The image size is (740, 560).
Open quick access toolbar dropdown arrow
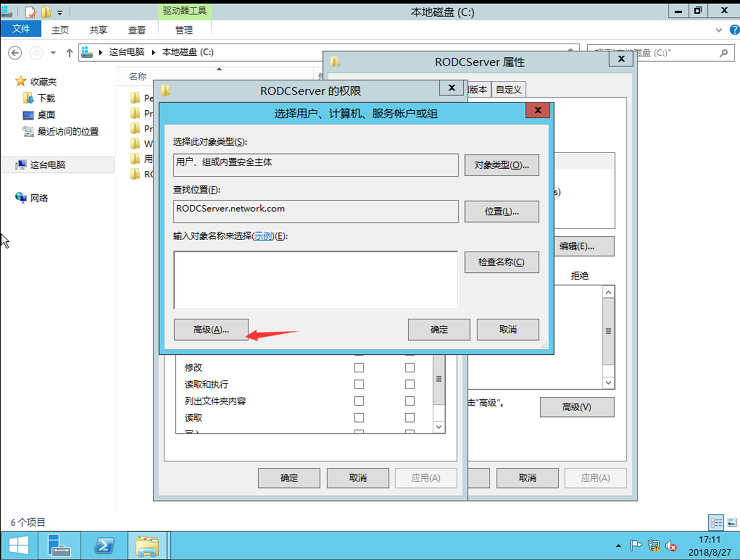[x=59, y=11]
